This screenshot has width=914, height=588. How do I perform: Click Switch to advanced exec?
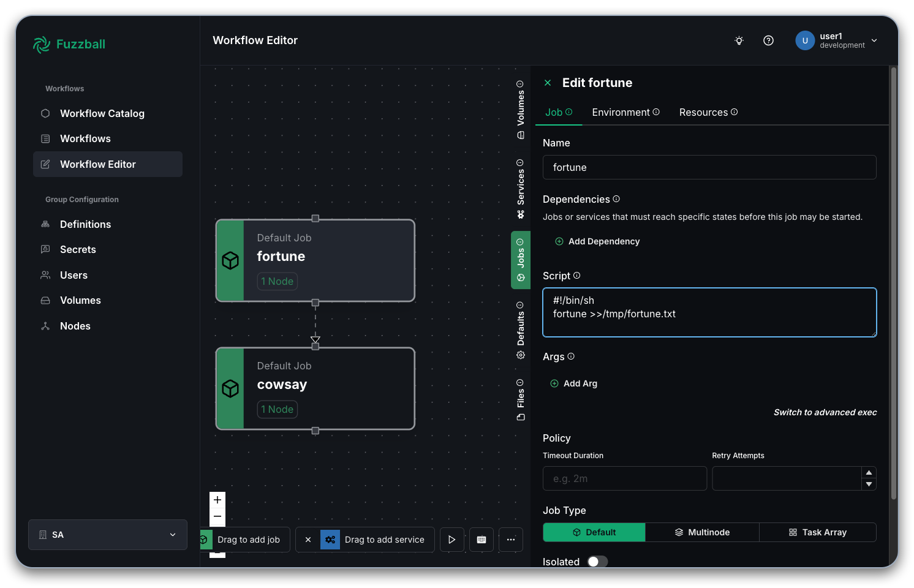tap(825, 412)
